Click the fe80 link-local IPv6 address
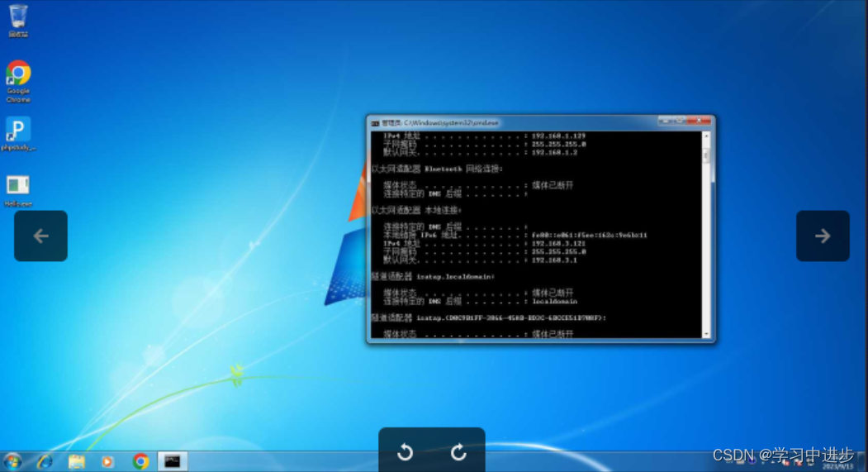 point(589,235)
